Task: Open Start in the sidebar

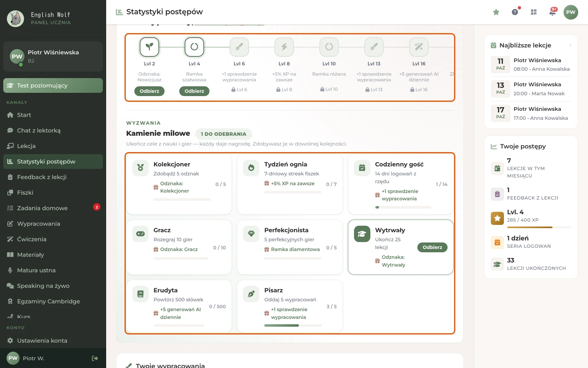Action: [x=53, y=115]
